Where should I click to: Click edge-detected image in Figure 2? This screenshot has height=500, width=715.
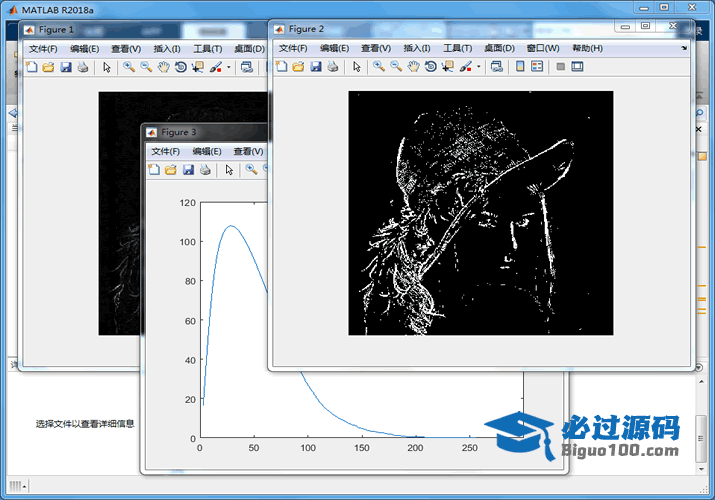[x=481, y=213]
